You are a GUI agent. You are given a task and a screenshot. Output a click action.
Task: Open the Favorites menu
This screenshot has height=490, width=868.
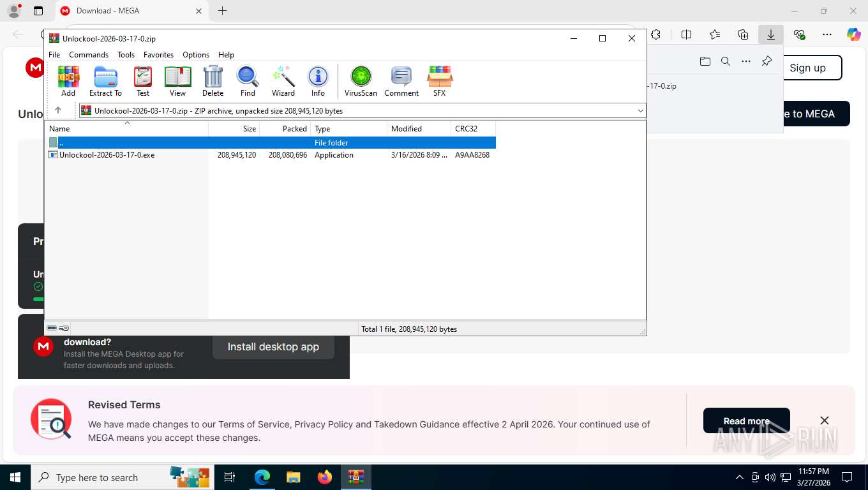pos(158,55)
